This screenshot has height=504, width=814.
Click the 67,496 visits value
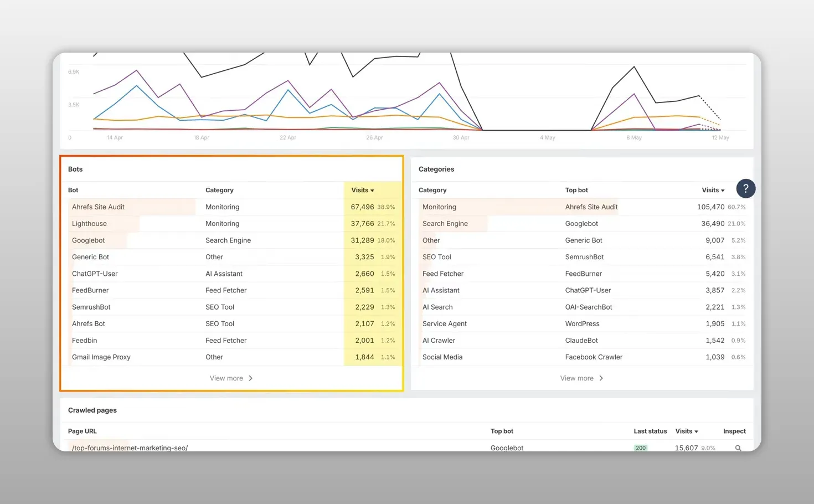362,207
